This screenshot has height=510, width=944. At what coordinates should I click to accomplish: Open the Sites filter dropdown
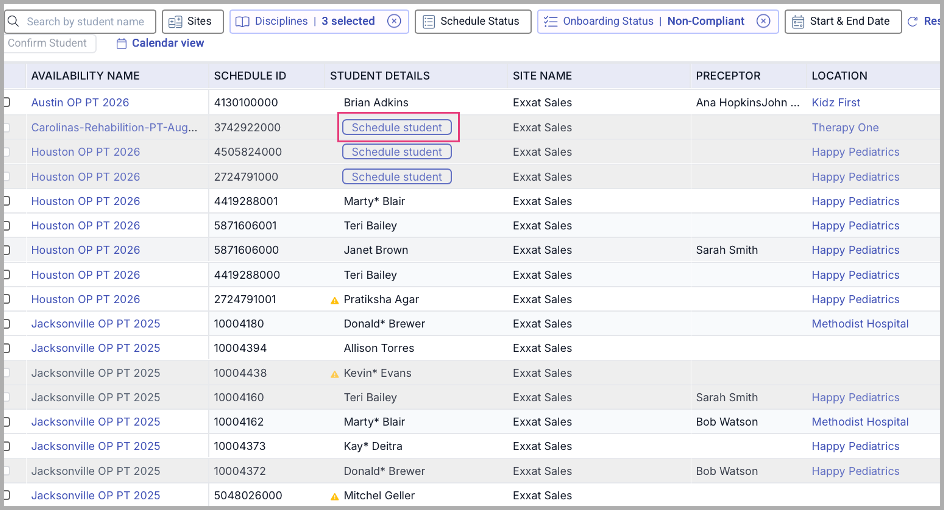[193, 22]
